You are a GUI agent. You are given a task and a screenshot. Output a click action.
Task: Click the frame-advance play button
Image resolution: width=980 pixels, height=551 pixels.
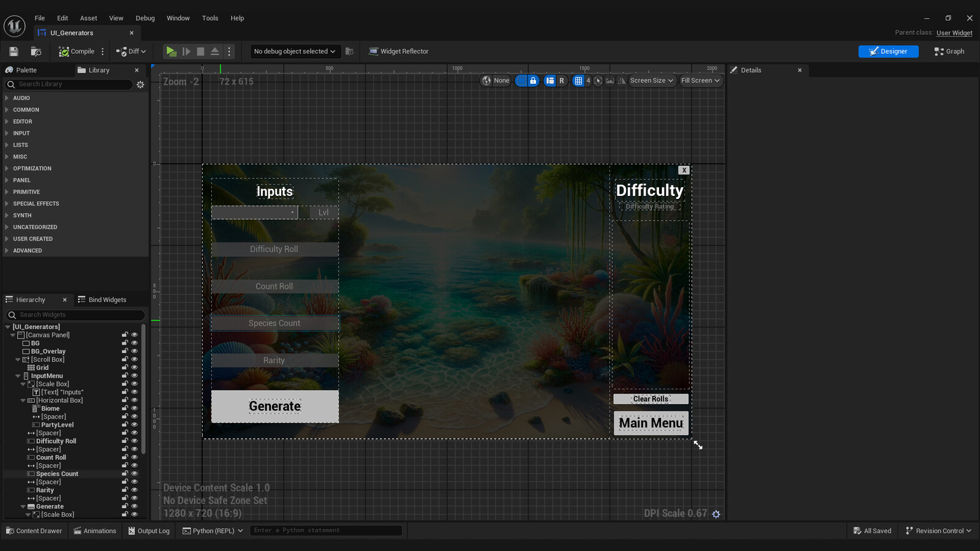tap(186, 51)
